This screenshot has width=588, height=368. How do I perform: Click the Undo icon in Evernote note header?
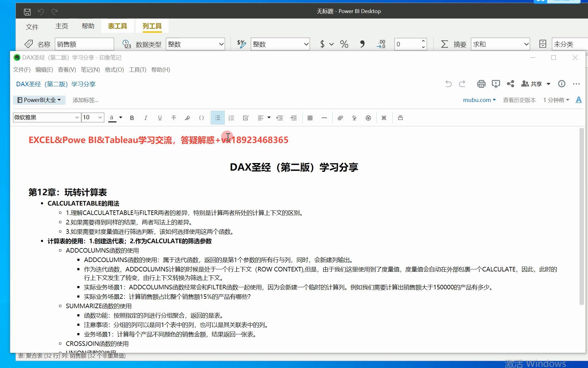point(449,84)
